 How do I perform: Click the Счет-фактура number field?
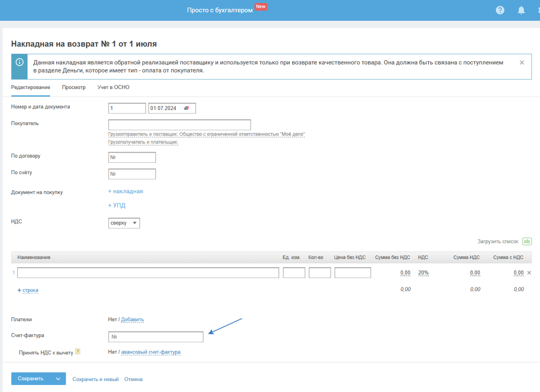pyautogui.click(x=156, y=336)
